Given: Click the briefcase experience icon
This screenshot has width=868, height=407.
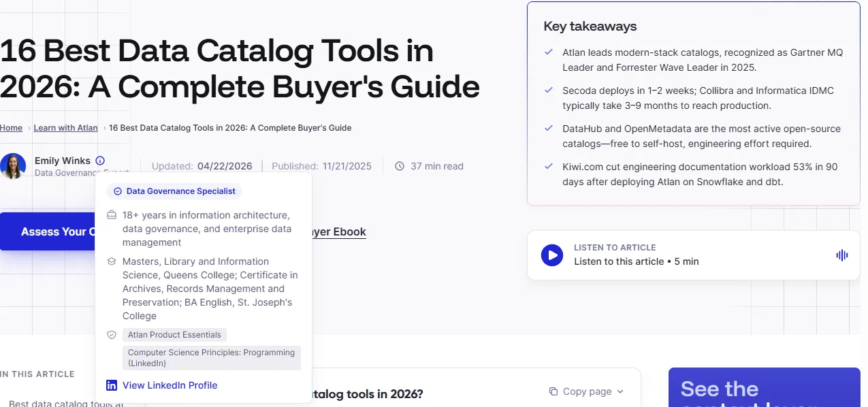Looking at the screenshot, I should [112, 215].
